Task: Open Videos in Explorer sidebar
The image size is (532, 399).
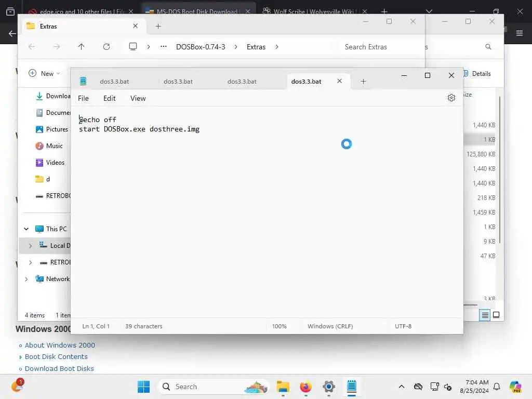Action: pyautogui.click(x=50, y=163)
